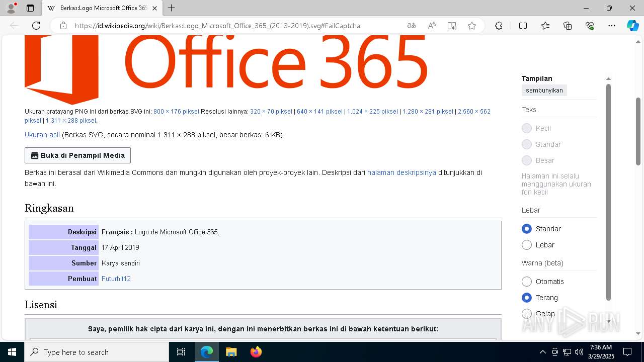Click the Tampilan panel scrollbar
644x362 pixels.
click(608, 192)
